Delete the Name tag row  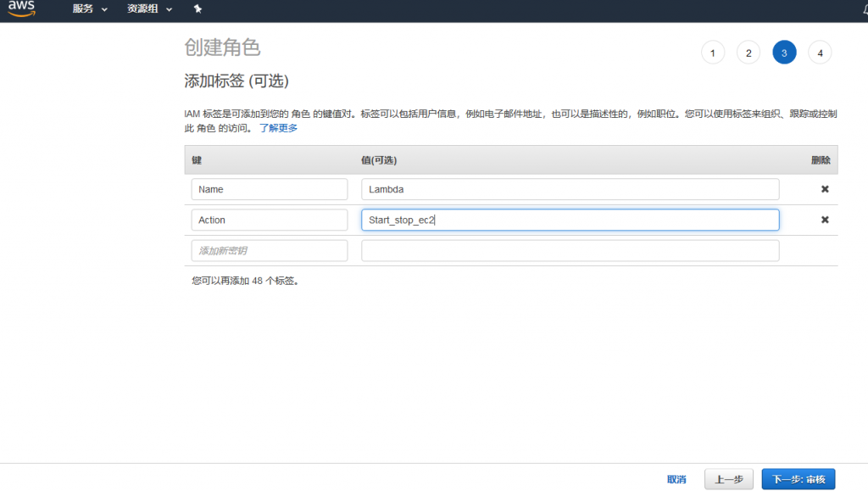click(x=825, y=189)
